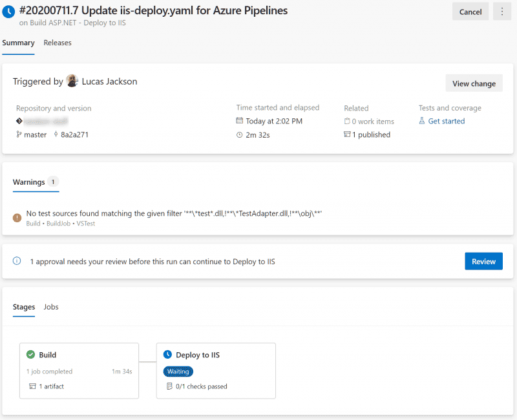Click the checks checklist icon
The height and width of the screenshot is (420, 517).
coord(169,386)
